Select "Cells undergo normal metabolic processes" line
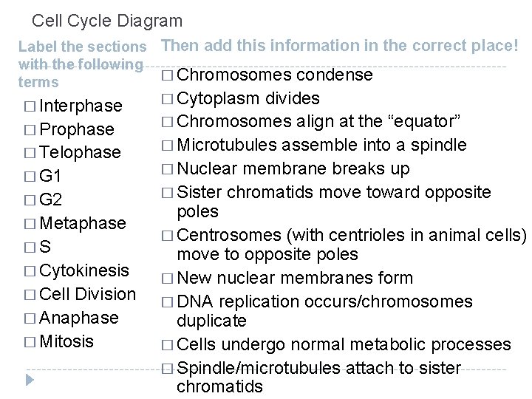 point(344,345)
